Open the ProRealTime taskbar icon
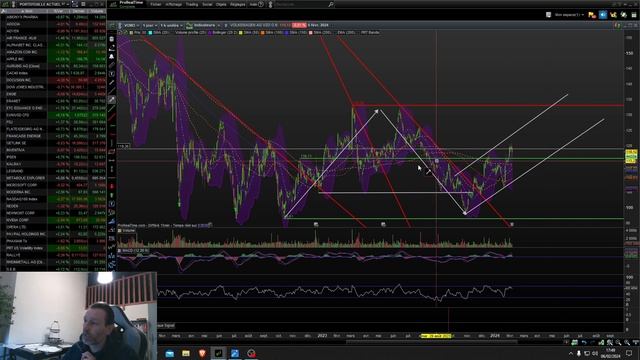The height and width of the screenshot is (360, 640). (x=218, y=353)
